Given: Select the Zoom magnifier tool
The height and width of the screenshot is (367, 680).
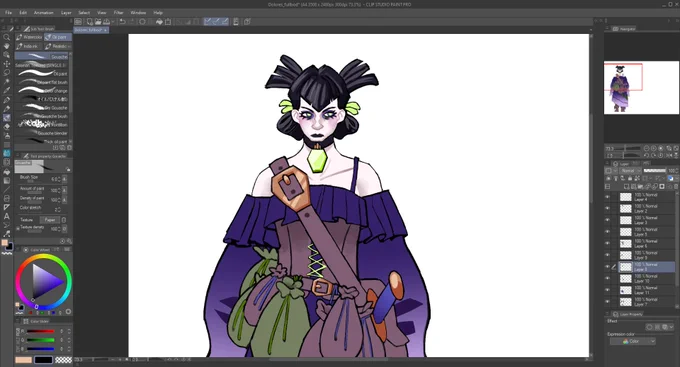Looking at the screenshot, I should [7, 37].
